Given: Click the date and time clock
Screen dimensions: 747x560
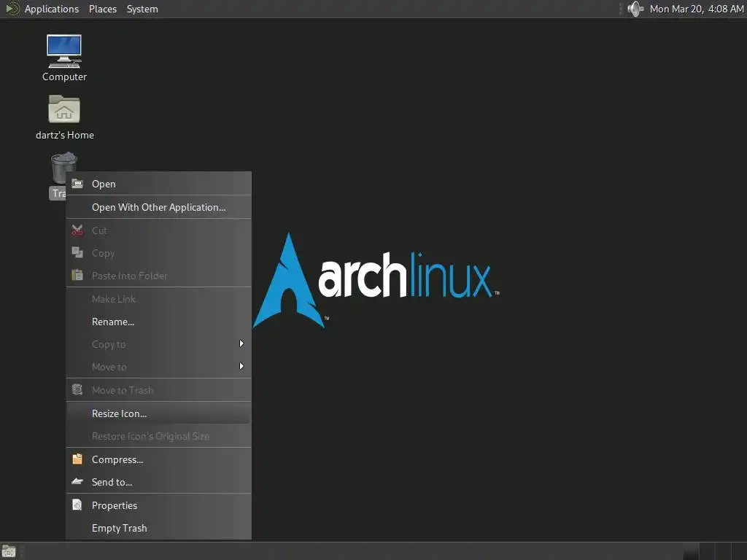Looking at the screenshot, I should pos(697,9).
